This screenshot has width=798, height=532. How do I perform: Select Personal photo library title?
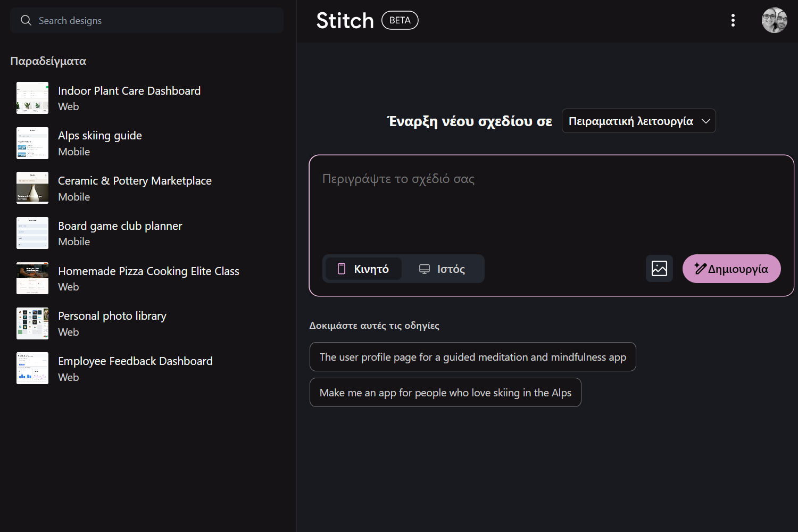(x=112, y=316)
